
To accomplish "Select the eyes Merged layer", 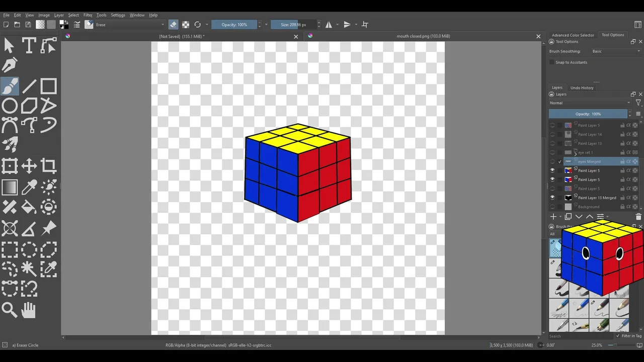I will [x=594, y=161].
